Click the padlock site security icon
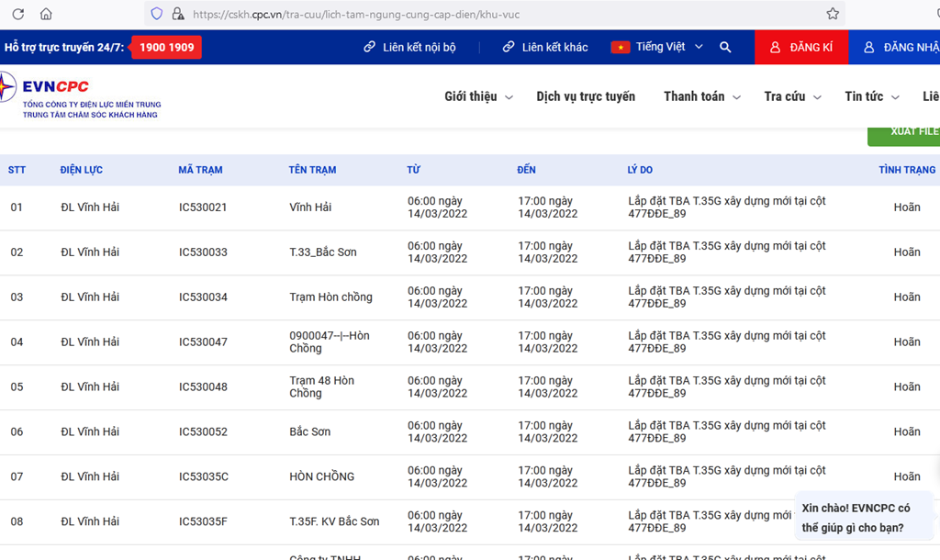Screen dimensions: 940x560 pyautogui.click(x=178, y=14)
